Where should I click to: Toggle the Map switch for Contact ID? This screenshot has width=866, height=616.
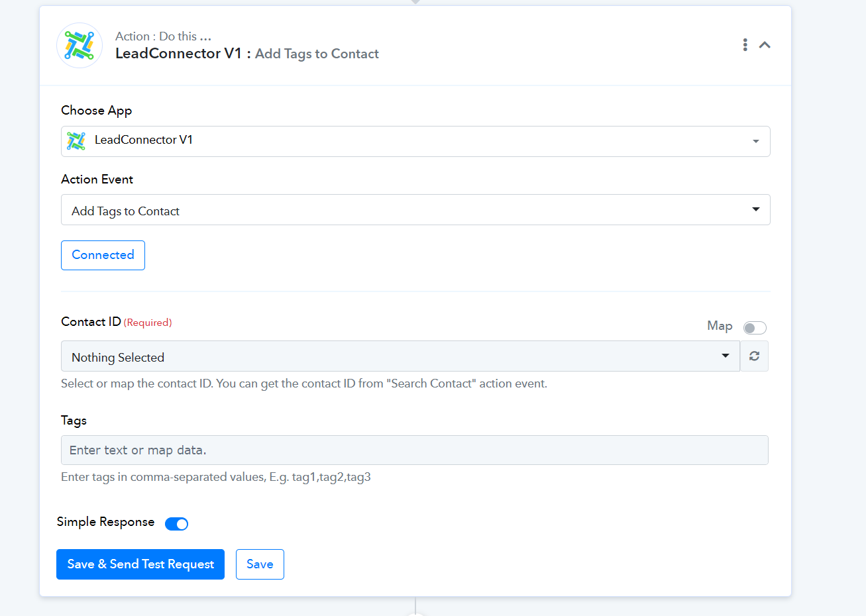pos(755,328)
